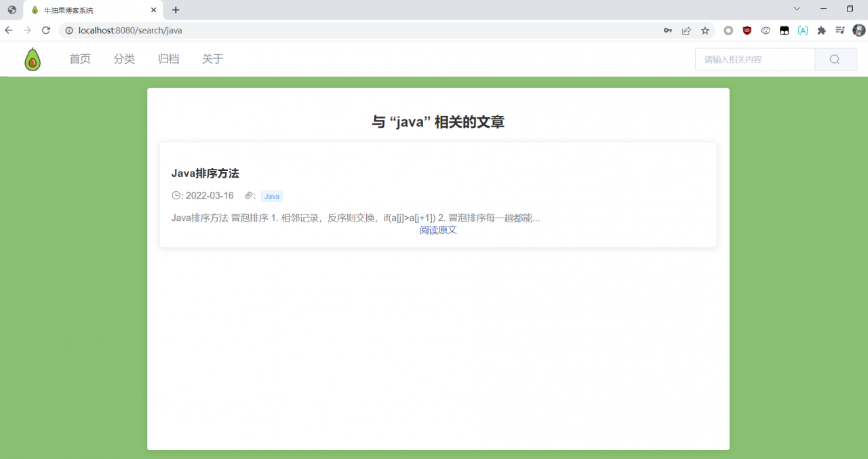The width and height of the screenshot is (868, 459).
Task: Select the 牛油果博客系统 browser tab
Action: pyautogui.click(x=94, y=10)
